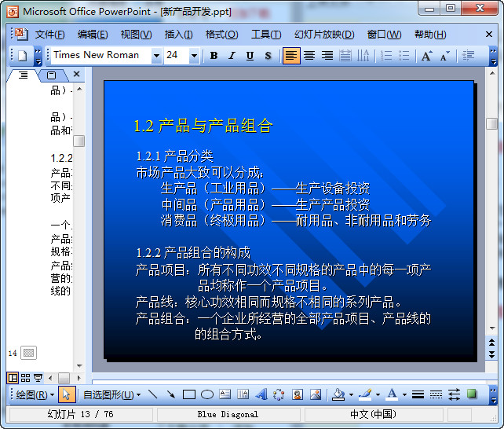Select the Rectangle drawing tool
Viewport: 504px width, 429px height.
[x=189, y=394]
